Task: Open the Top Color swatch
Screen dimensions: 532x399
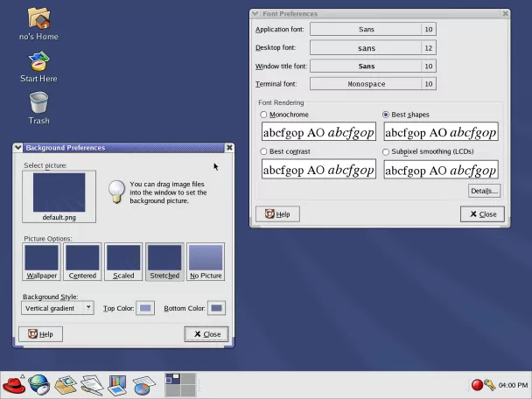Action: click(145, 308)
